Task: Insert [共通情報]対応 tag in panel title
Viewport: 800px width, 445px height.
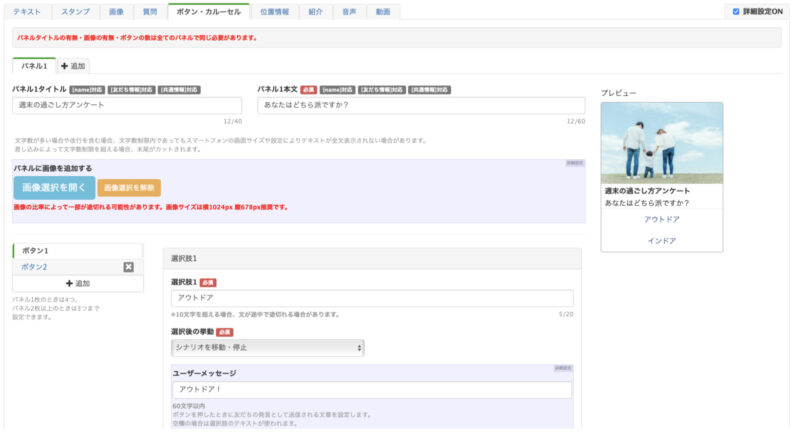Action: click(x=179, y=89)
